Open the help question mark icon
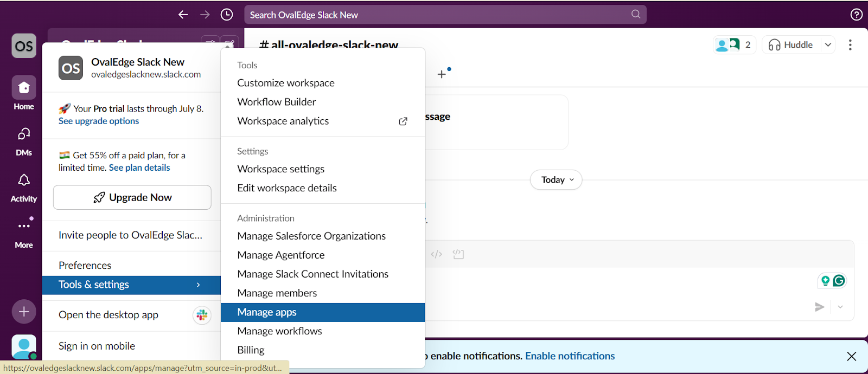Viewport: 868px width, 374px height. 856,15
